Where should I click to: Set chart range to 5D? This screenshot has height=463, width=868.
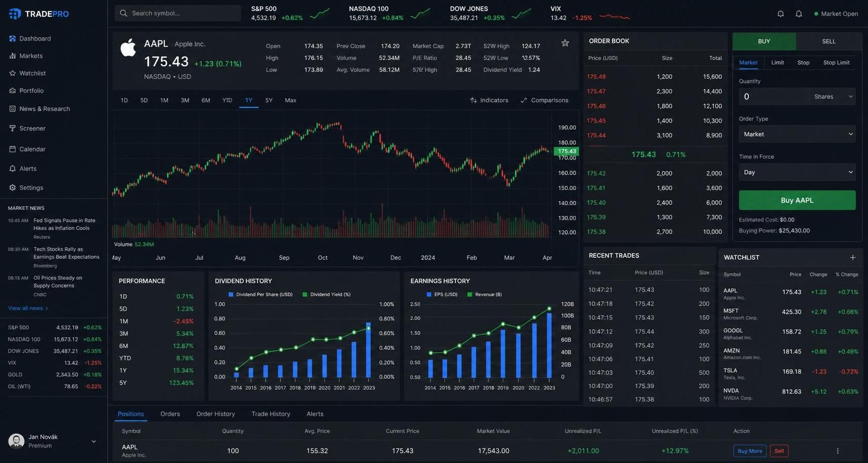(x=144, y=100)
